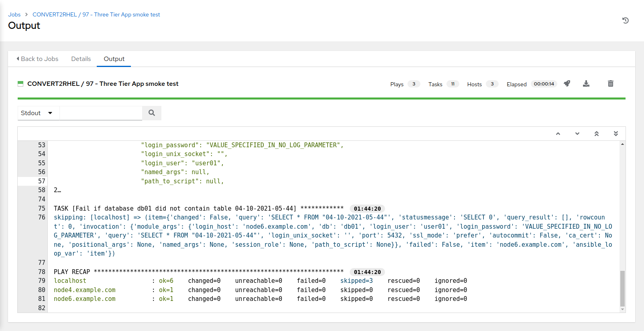Open node6.example.com host in recap
The height and width of the screenshot is (331, 644).
pos(85,299)
